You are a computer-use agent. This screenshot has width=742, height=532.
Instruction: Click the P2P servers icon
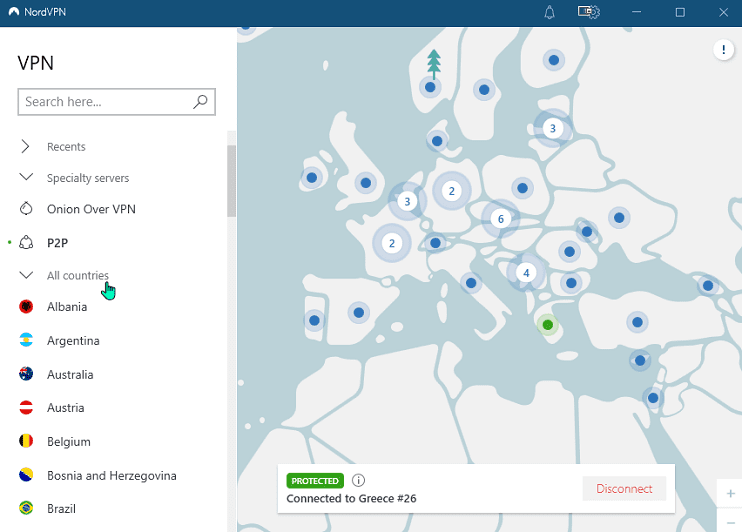coord(26,242)
